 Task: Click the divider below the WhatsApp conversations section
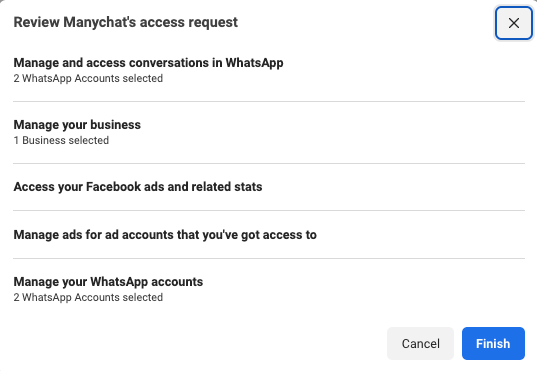click(269, 101)
